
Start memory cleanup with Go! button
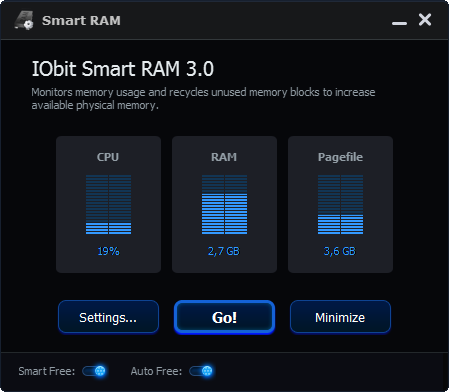point(224,317)
